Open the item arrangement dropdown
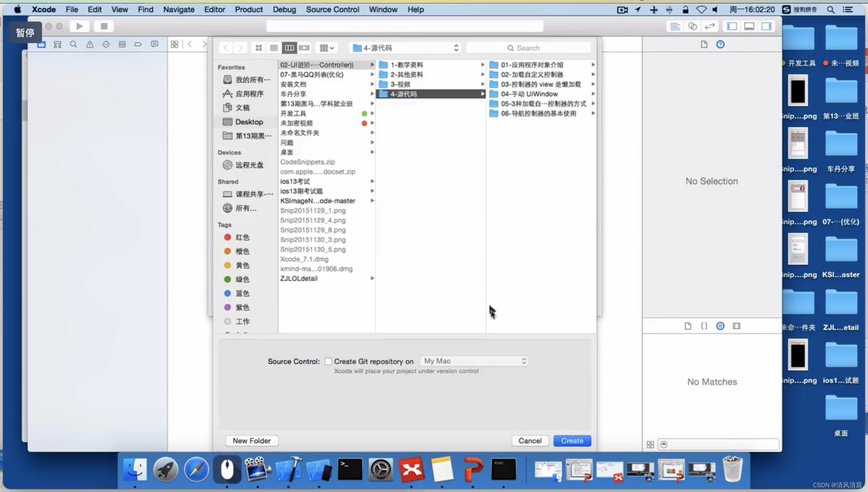Screen dimensions: 868x492 (327, 48)
